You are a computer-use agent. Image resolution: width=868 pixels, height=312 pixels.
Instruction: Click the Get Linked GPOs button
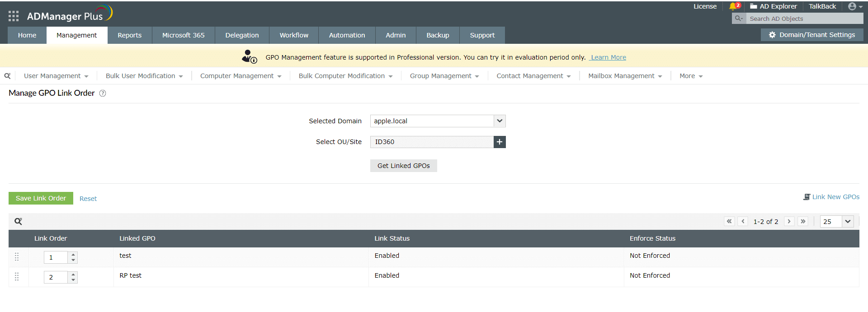[x=403, y=166]
